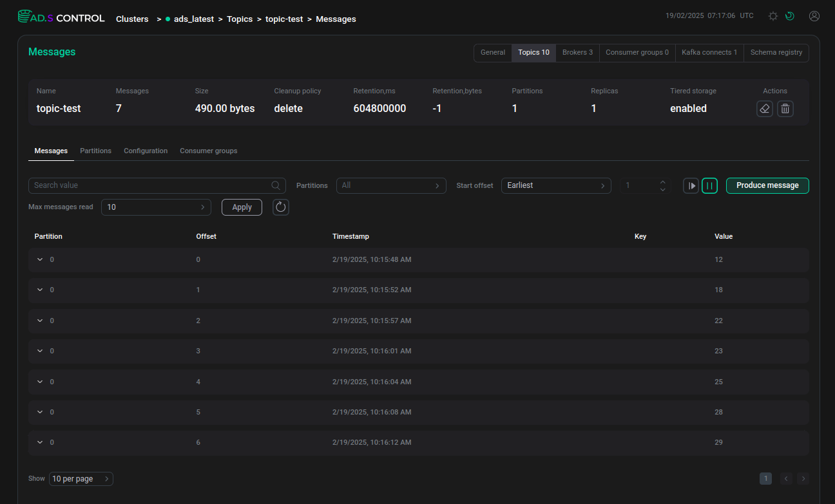Open the Kafka connects 1 tab
Screen dimensions: 835x504
tap(709, 53)
